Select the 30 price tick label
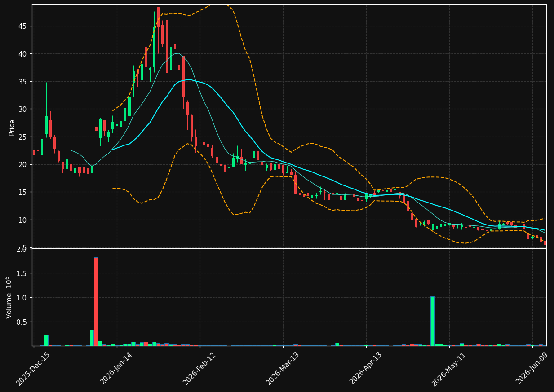Viewport: 554px width, 392px height. [23, 109]
